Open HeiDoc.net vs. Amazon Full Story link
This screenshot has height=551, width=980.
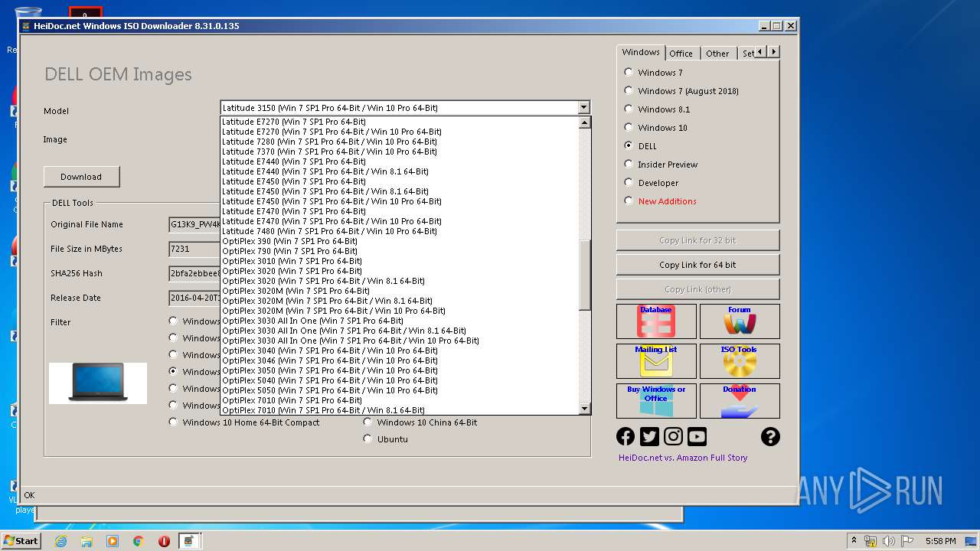pos(683,458)
